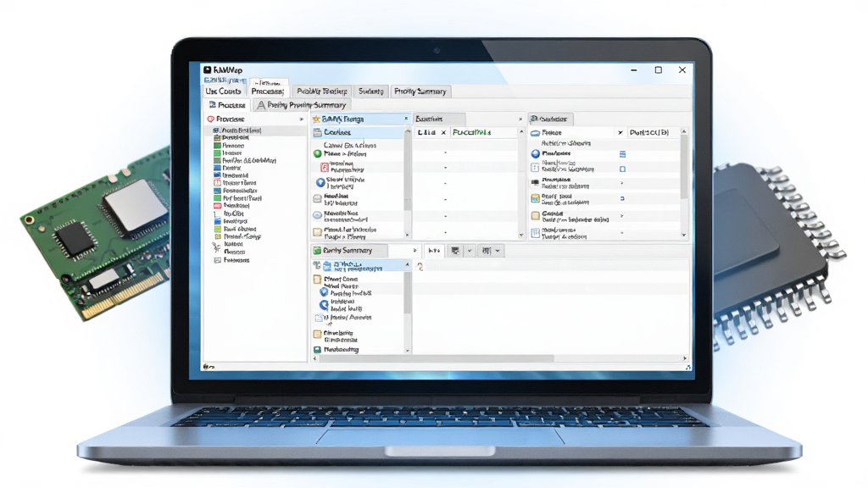868x488 pixels.
Task: Click the dark blue circle icon in bottom list
Action: click(324, 305)
